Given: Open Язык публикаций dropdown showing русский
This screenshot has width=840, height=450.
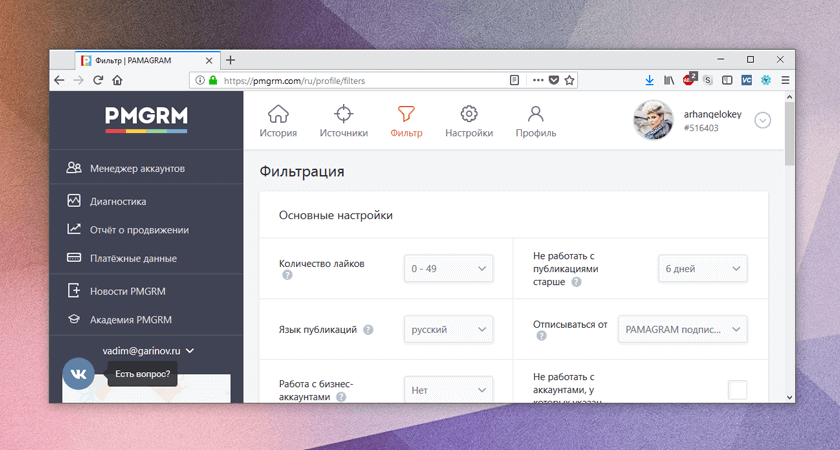Looking at the screenshot, I should (x=448, y=329).
